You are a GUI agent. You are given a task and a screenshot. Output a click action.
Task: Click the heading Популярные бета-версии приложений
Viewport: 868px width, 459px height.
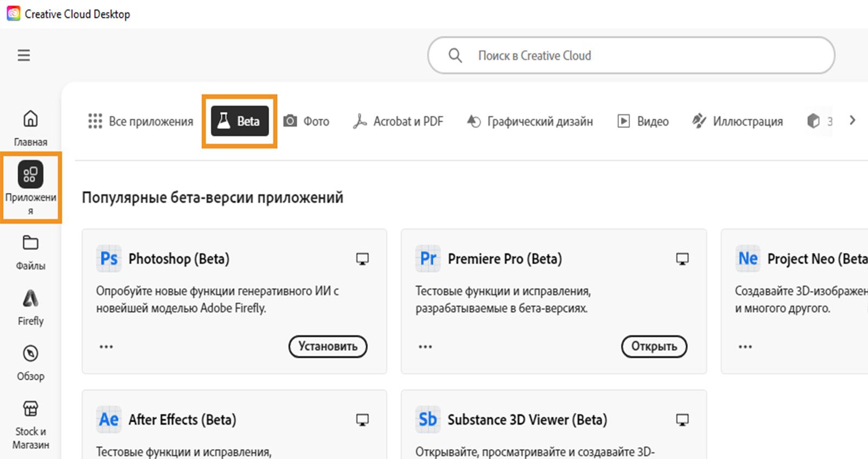(213, 197)
